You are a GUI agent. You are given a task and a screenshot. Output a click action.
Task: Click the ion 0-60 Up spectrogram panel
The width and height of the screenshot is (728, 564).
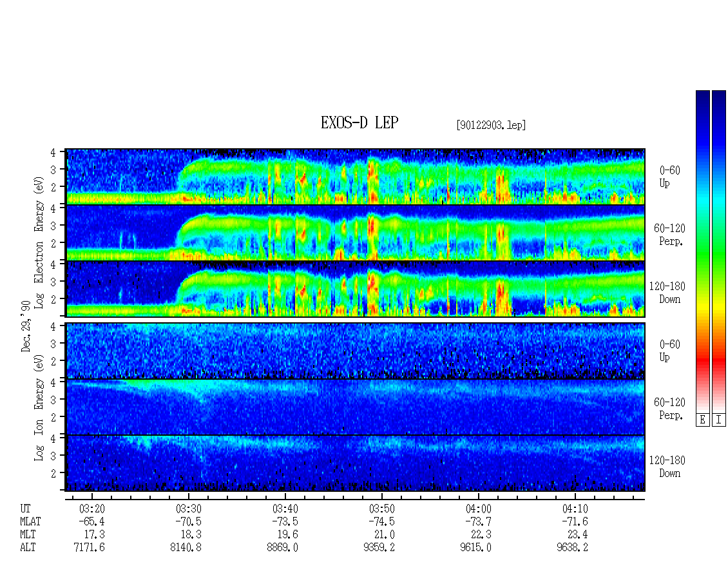[x=356, y=351]
